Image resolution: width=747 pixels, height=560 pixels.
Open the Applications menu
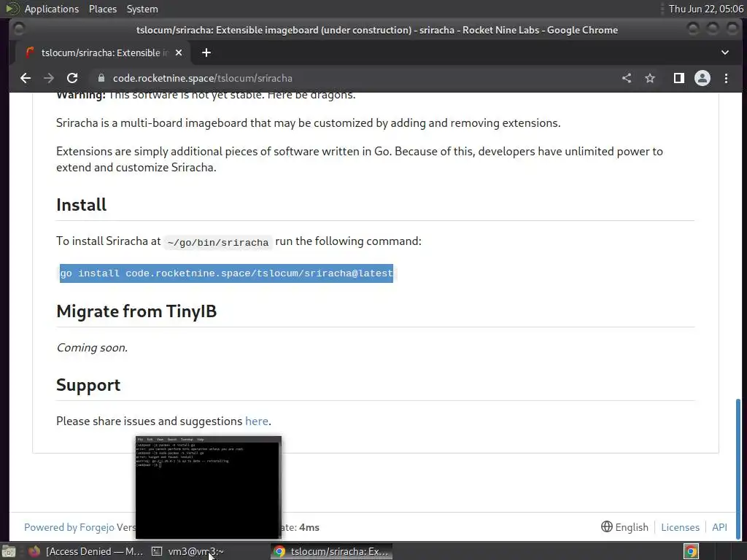[52, 9]
